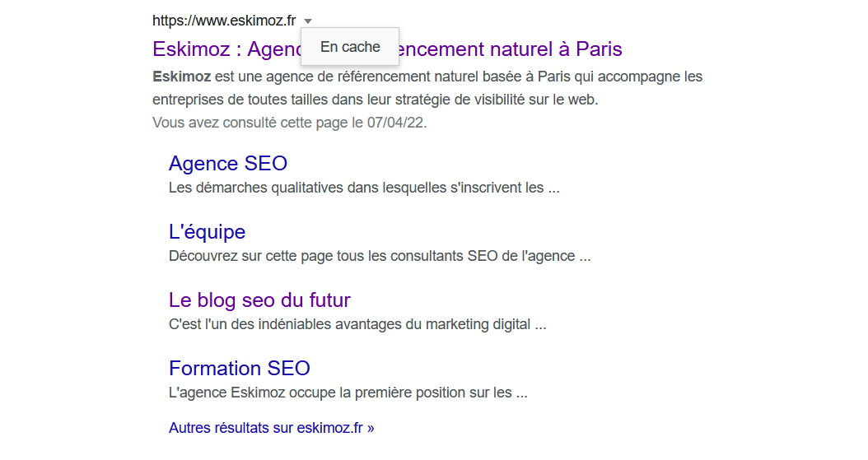Open the "Agence SEO" sitelink
The image size is (868, 460).
click(x=228, y=163)
